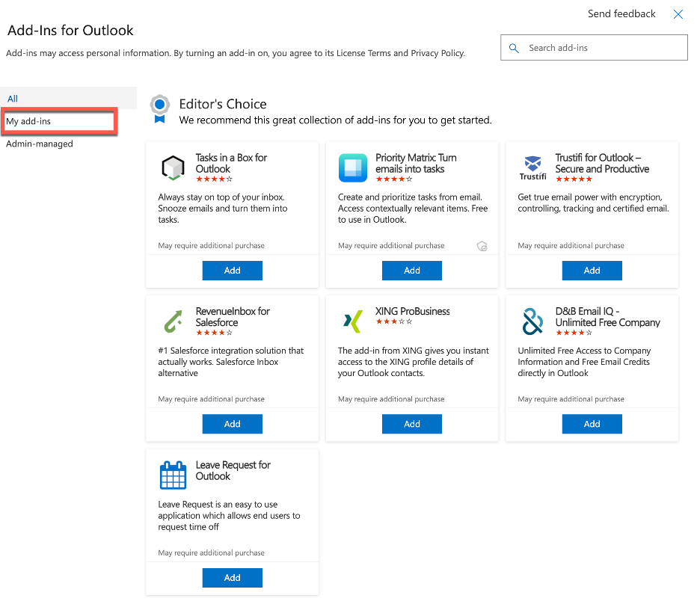The image size is (700, 616).
Task: Click the D&B Email IQ ampersand icon
Action: (x=532, y=321)
